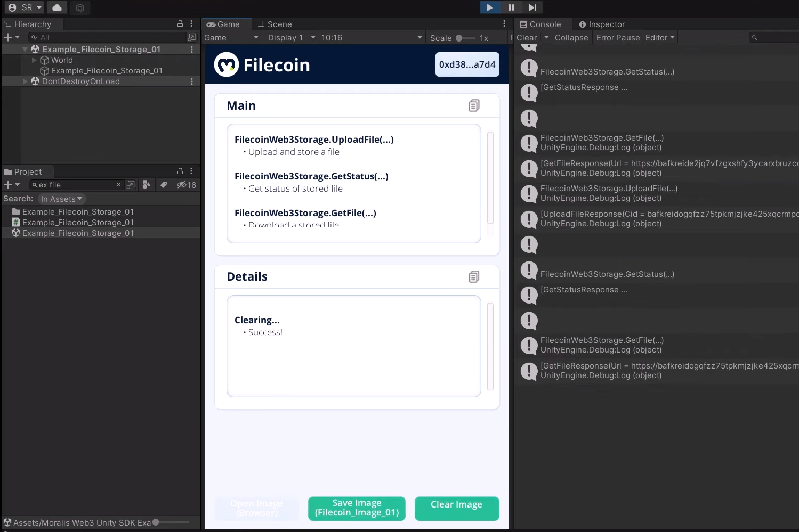Toggle the Hierarchy panel lock icon
Image resolution: width=799 pixels, height=532 pixels.
(x=180, y=24)
